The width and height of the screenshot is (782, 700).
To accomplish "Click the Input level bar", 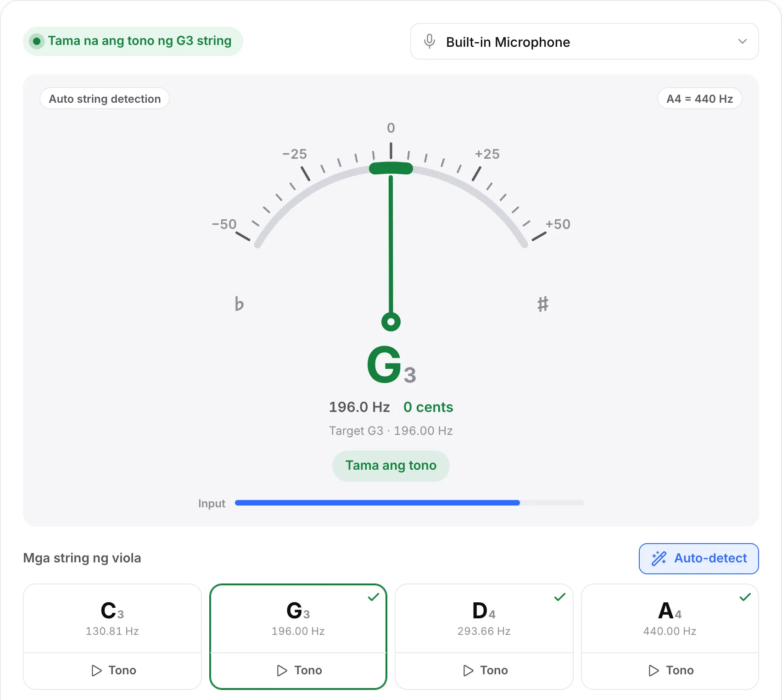I will [x=409, y=503].
